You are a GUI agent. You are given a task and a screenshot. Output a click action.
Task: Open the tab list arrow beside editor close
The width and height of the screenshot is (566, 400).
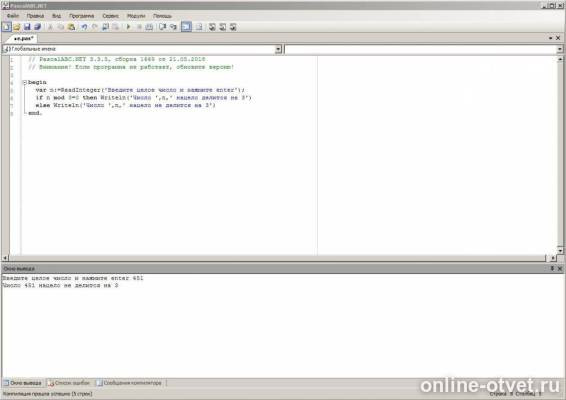click(550, 38)
